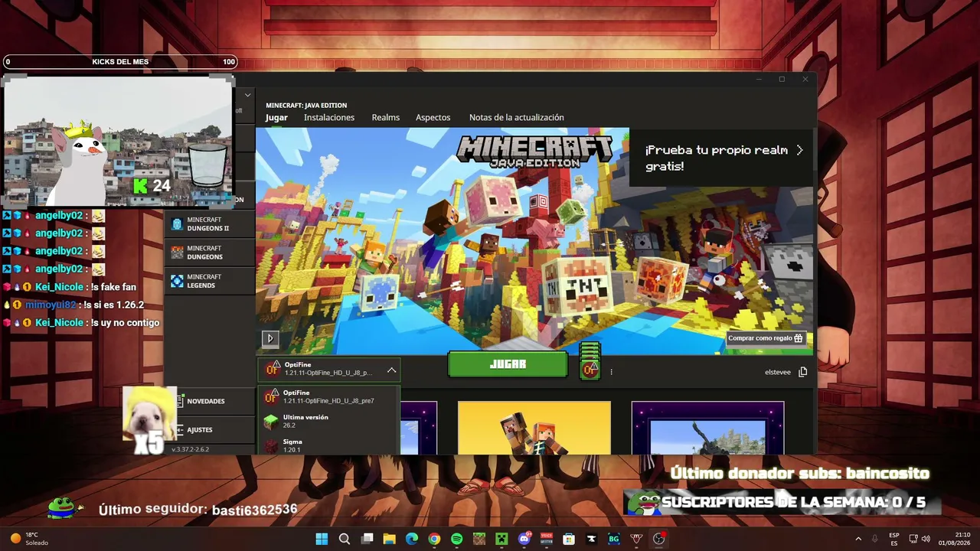The width and height of the screenshot is (980, 551).
Task: Open the purple-framed landscape news thumbnail
Action: tap(707, 428)
